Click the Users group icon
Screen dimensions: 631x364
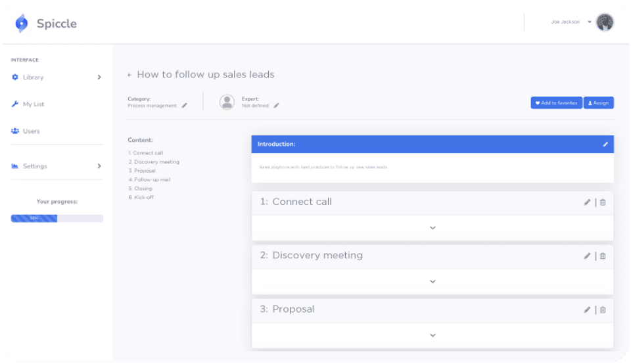[15, 131]
